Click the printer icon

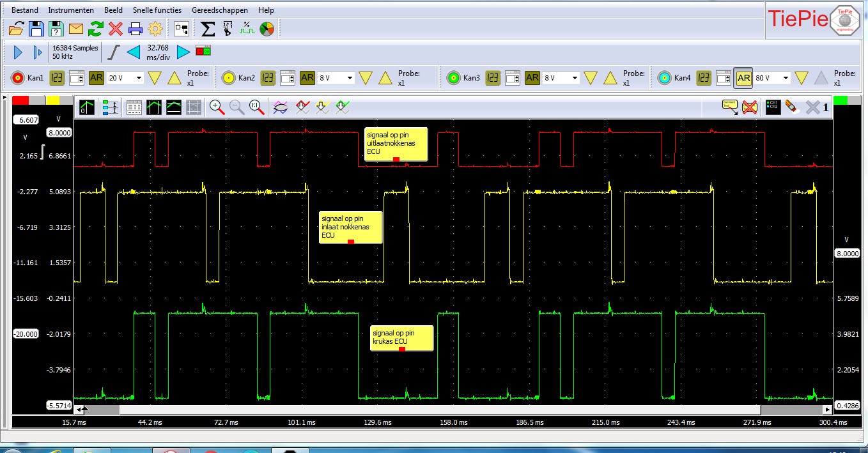(x=136, y=29)
